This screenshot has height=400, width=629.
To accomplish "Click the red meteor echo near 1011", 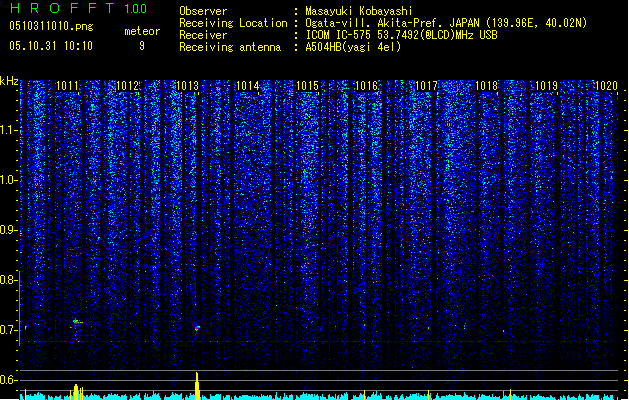I will [77, 322].
